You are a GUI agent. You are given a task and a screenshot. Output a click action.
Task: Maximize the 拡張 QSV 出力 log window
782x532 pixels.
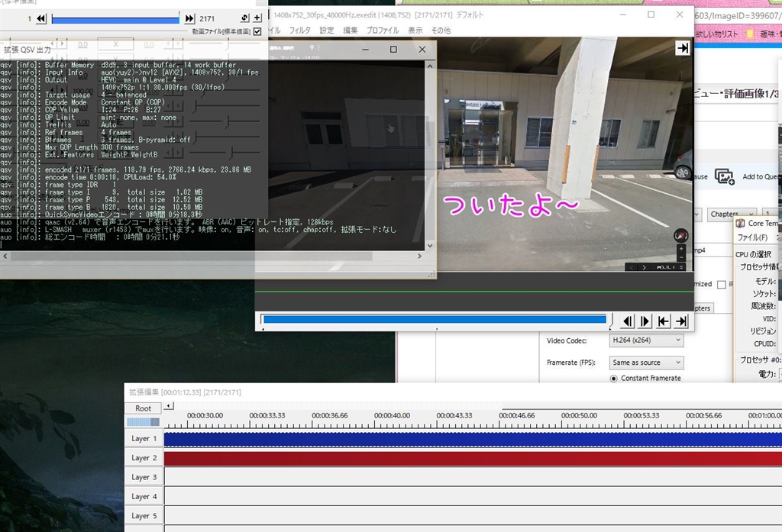[x=393, y=50]
